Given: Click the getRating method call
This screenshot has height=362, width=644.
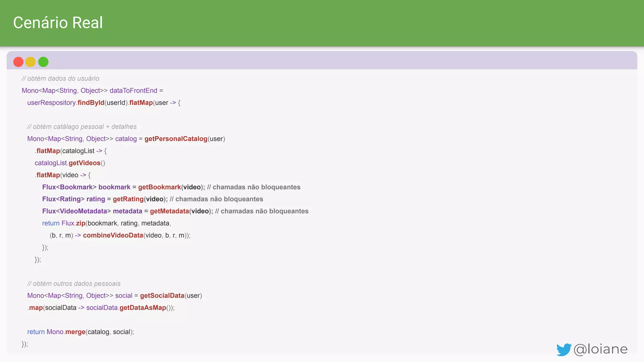Looking at the screenshot, I should tap(128, 199).
